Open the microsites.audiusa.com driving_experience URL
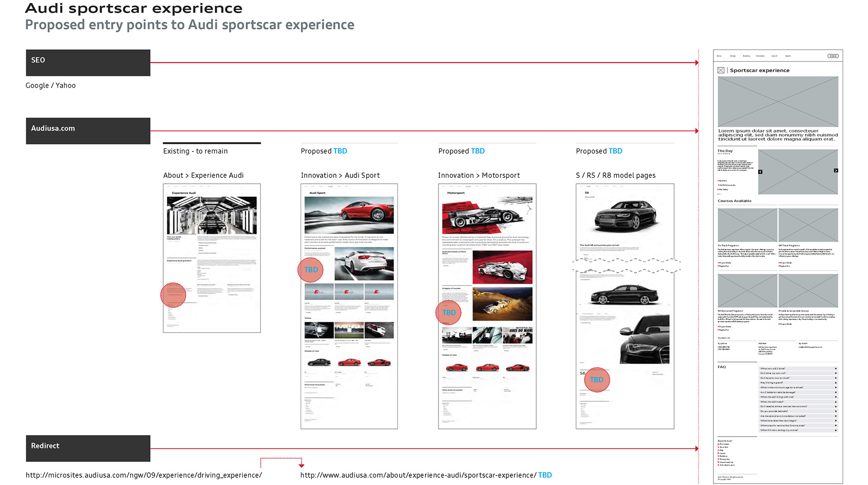 (x=144, y=475)
